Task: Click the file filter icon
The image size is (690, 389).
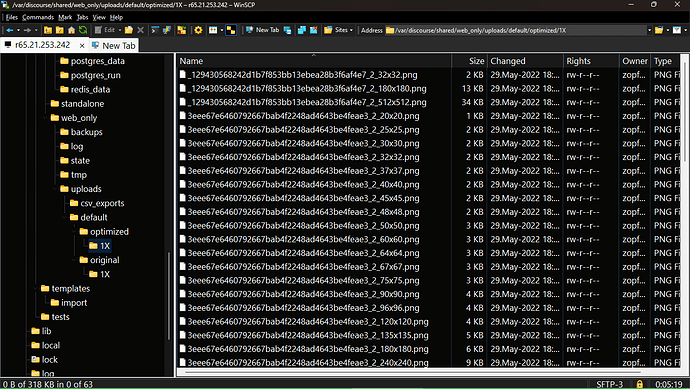Action: [677, 30]
